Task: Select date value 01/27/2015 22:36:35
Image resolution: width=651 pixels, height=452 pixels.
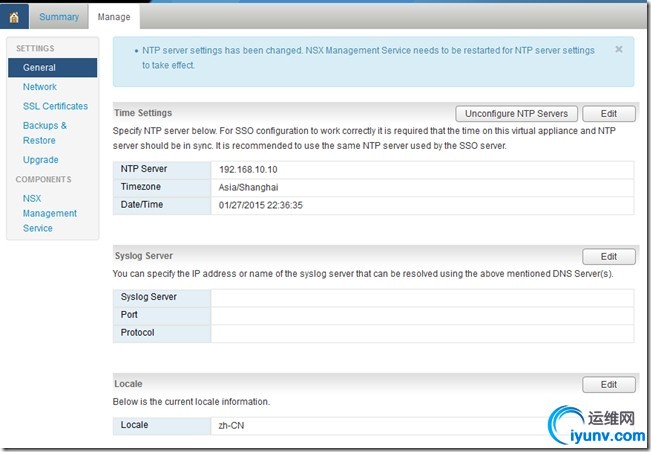Action: (x=261, y=205)
